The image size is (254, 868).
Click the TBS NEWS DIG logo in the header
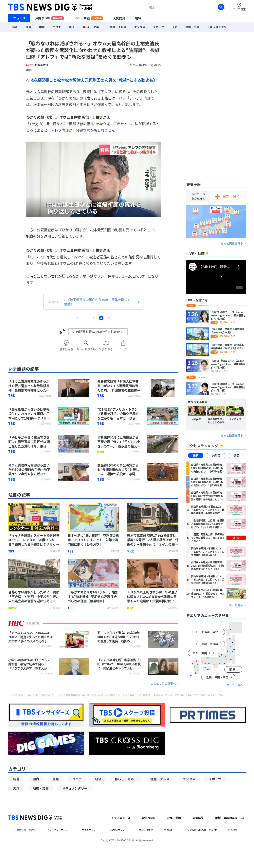pyautogui.click(x=50, y=7)
